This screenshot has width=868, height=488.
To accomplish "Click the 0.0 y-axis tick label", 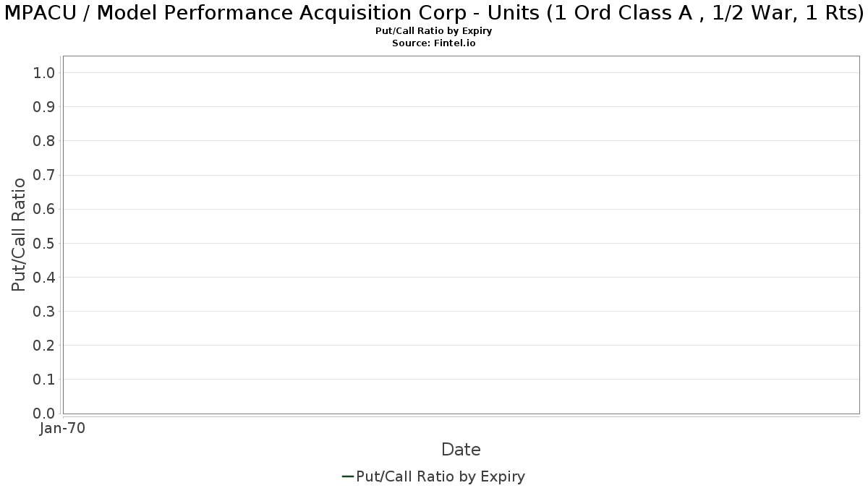I will click(44, 414).
